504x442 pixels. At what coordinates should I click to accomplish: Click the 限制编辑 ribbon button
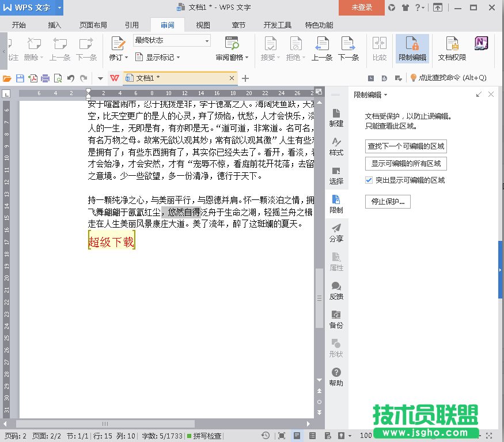[412, 48]
